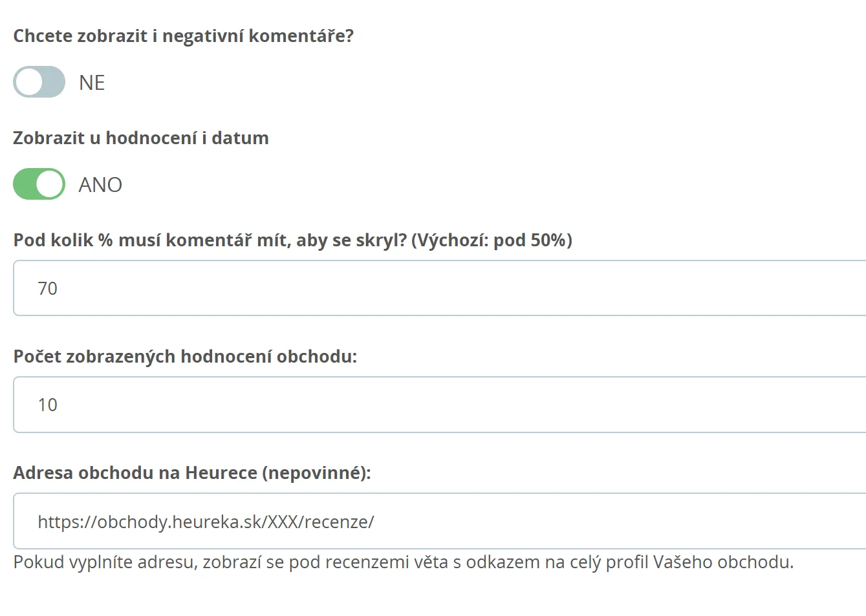Click the 'Adresa obchodu na Heurece' label
The width and height of the screenshot is (866, 616).
(191, 473)
